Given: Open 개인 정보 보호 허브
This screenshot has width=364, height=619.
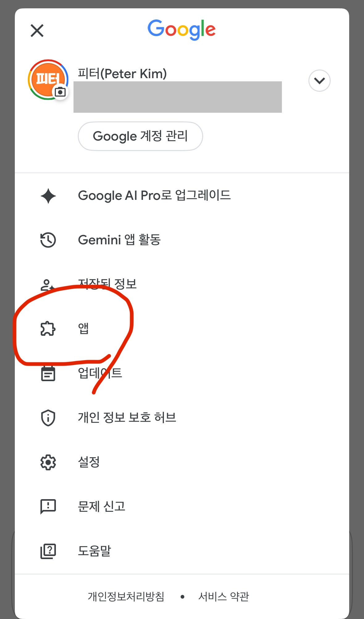Looking at the screenshot, I should coord(127,418).
